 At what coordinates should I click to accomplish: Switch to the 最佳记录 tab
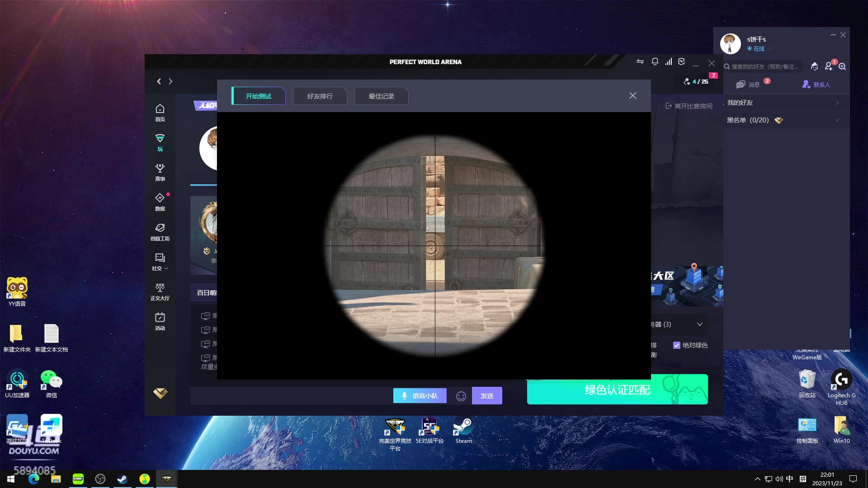tap(382, 96)
